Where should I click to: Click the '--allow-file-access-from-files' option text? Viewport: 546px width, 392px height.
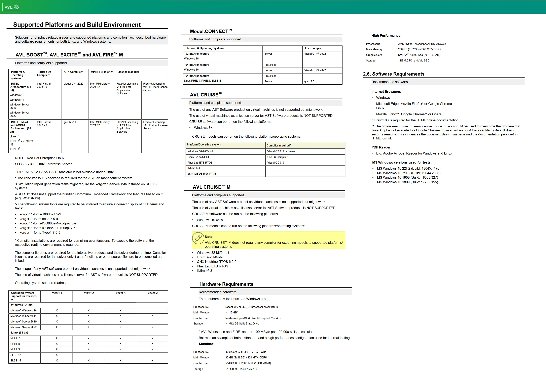click(x=422, y=126)
